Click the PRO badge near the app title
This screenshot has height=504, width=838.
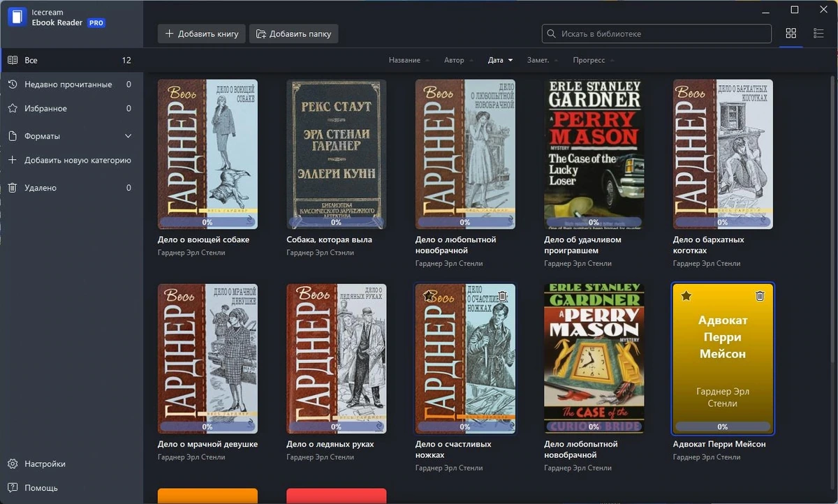[x=96, y=22]
